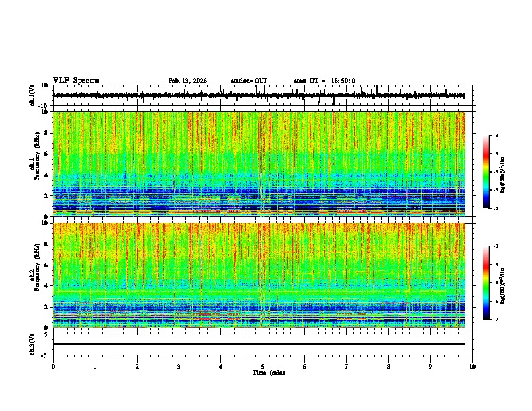Click the ch.1 color bar "log(PSD)(V²/Hz)" label

click(x=503, y=175)
